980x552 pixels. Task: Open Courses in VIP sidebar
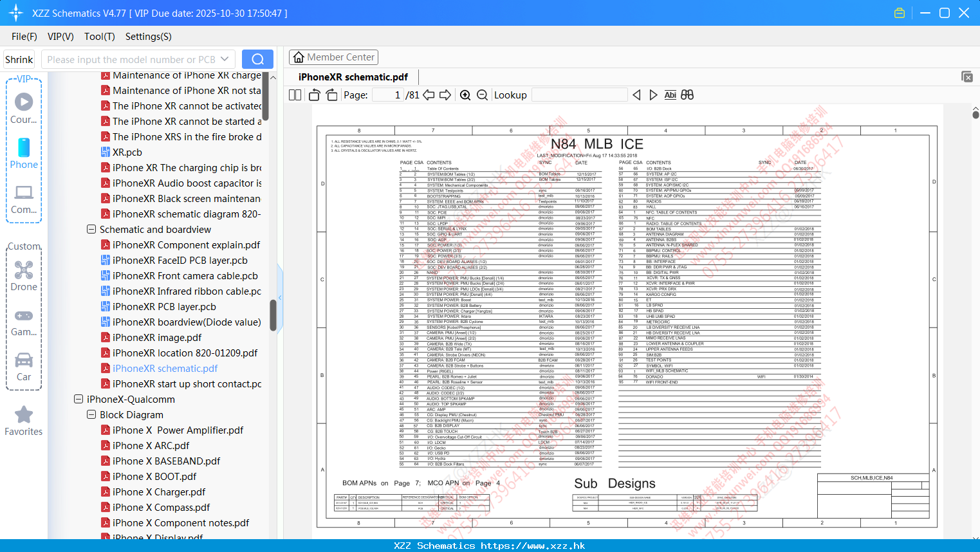pos(24,109)
